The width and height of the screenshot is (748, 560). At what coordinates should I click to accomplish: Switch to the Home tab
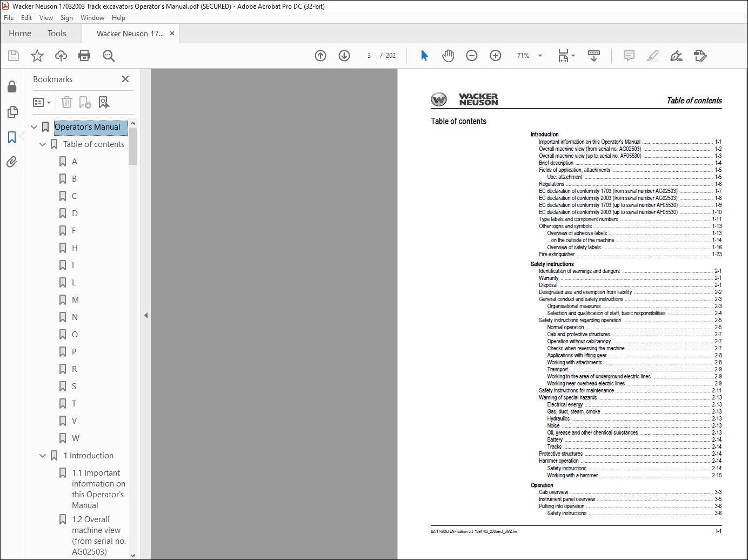tap(20, 34)
